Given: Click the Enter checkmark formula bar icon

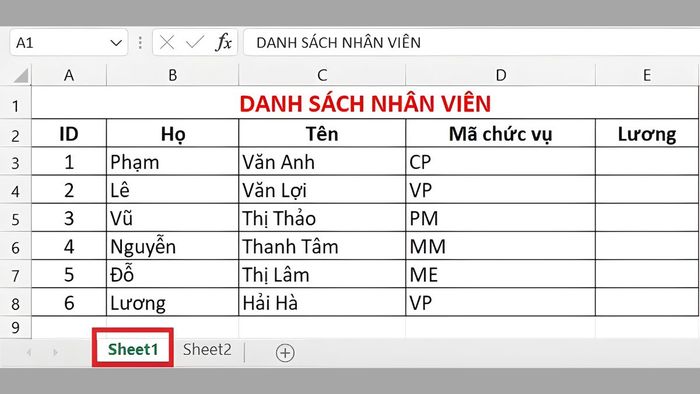Looking at the screenshot, I should 195,42.
